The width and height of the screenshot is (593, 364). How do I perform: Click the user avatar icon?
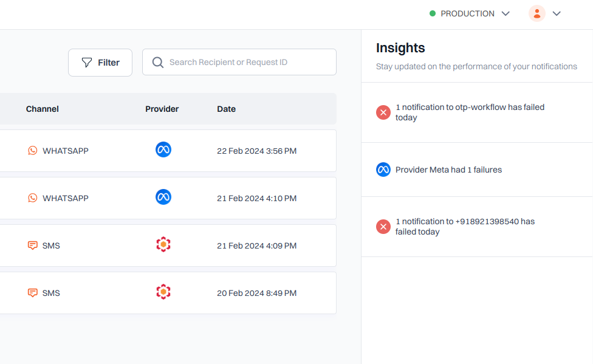[536, 13]
